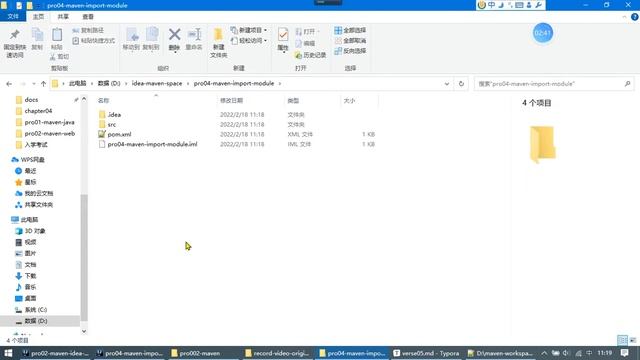Screen dimensions: 640x360
Task: Go to 此电脑 in the address breadcrumb
Action: pyautogui.click(x=78, y=84)
